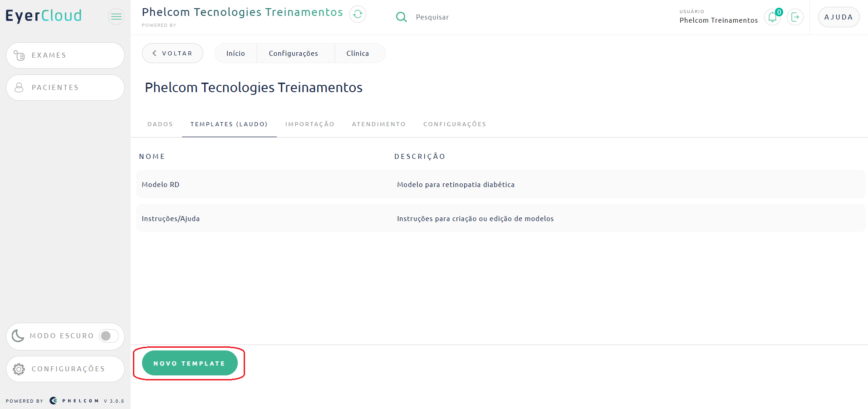
Task: Switch to the Dados tab
Action: [160, 124]
